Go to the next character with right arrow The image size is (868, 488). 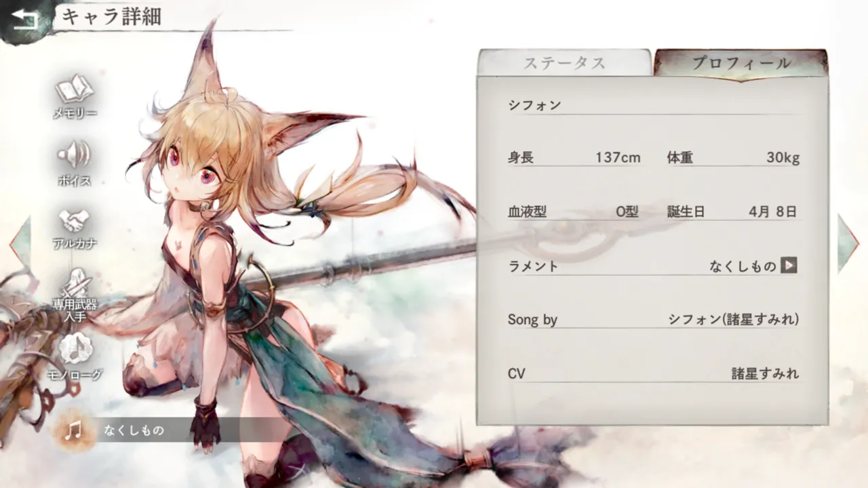click(x=848, y=243)
